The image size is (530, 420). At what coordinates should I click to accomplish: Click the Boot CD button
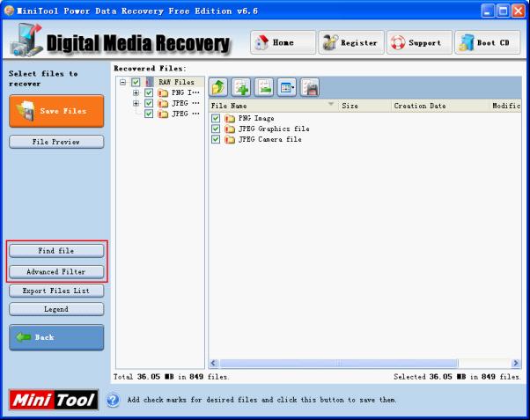click(x=488, y=42)
